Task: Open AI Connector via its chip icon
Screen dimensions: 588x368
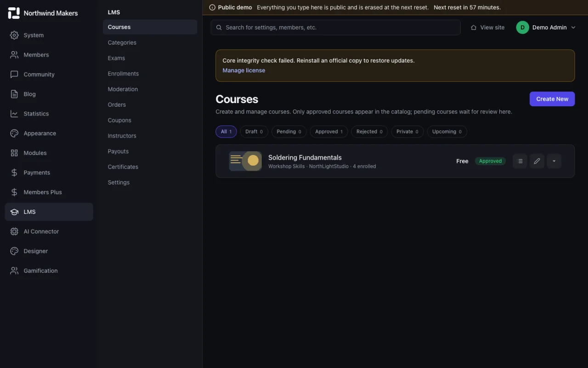Action: point(14,231)
